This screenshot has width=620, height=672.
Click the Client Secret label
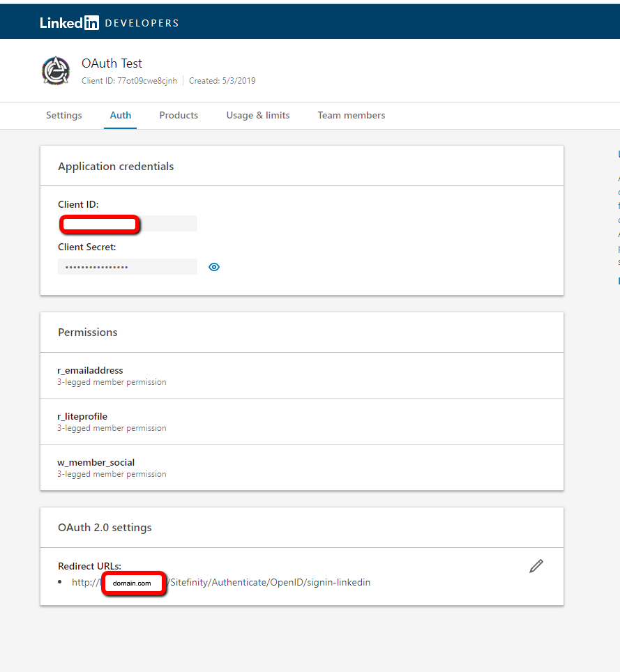[x=87, y=247]
